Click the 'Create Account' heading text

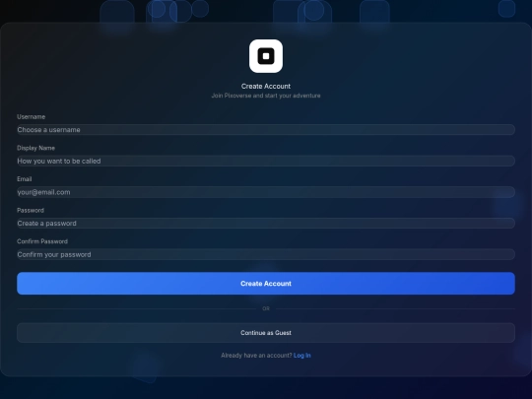click(x=266, y=86)
